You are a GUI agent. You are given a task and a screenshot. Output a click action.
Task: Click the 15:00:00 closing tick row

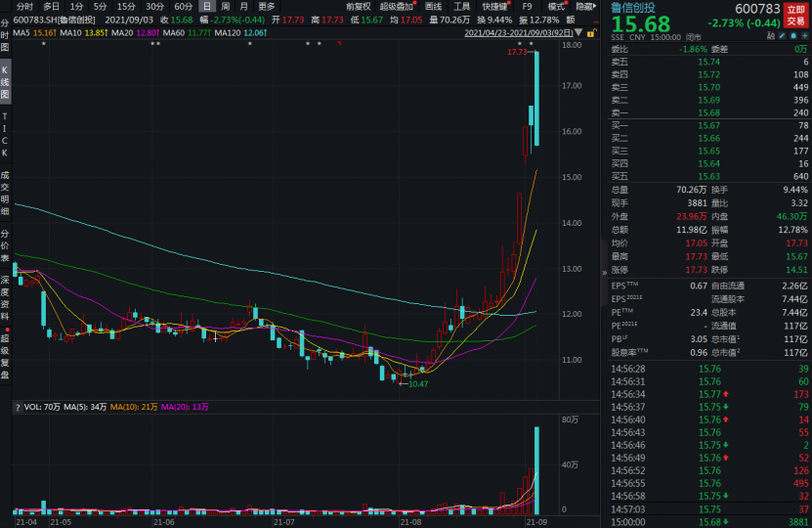tap(709, 522)
